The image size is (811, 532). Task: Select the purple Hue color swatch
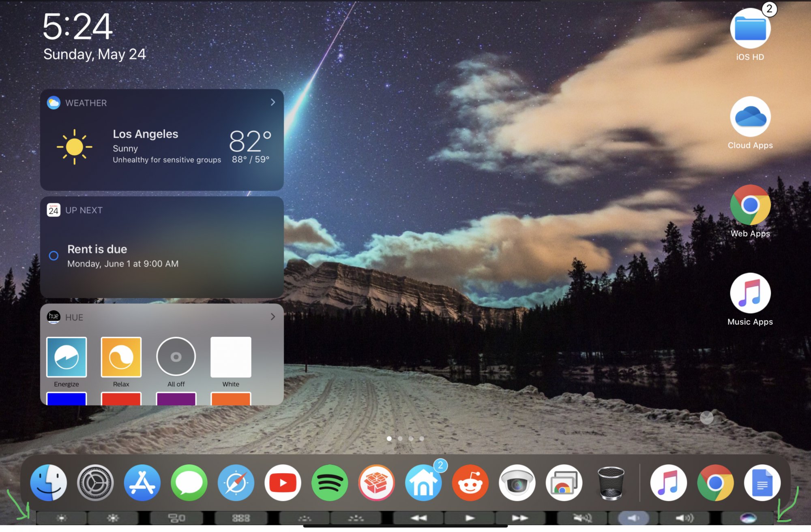(176, 399)
